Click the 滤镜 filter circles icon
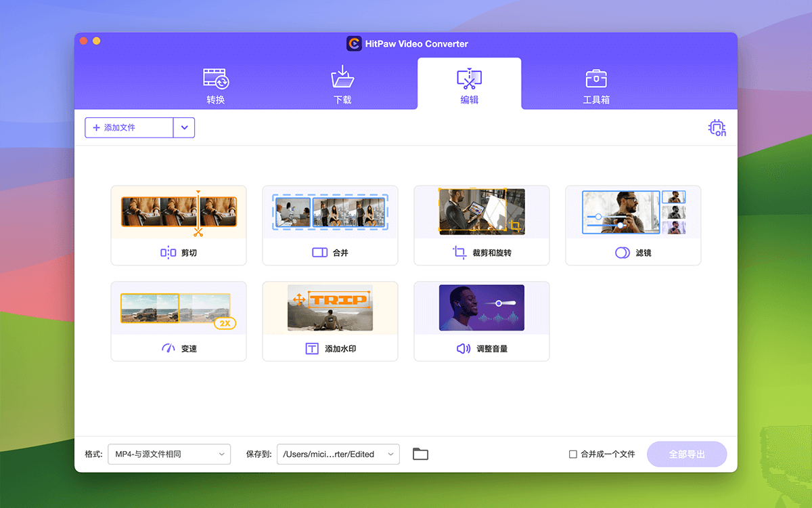Screen dimensions: 812x508 (x=623, y=253)
